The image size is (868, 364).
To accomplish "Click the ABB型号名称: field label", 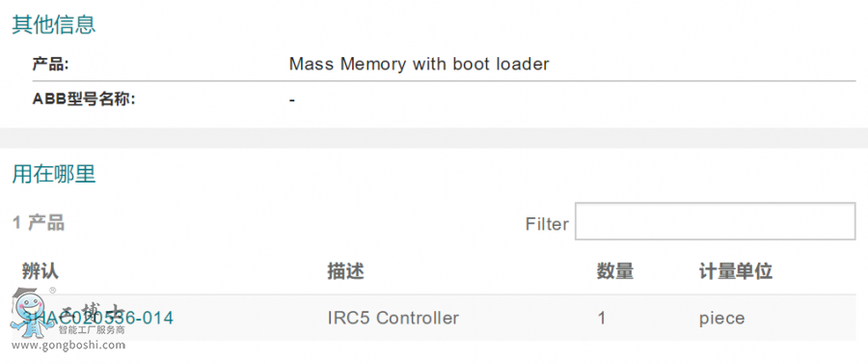I will click(x=84, y=99).
